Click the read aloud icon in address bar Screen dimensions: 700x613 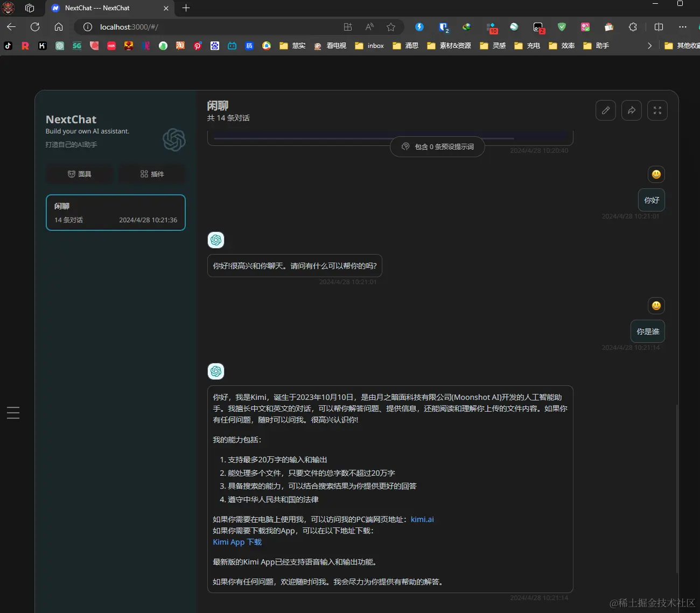[x=369, y=27]
